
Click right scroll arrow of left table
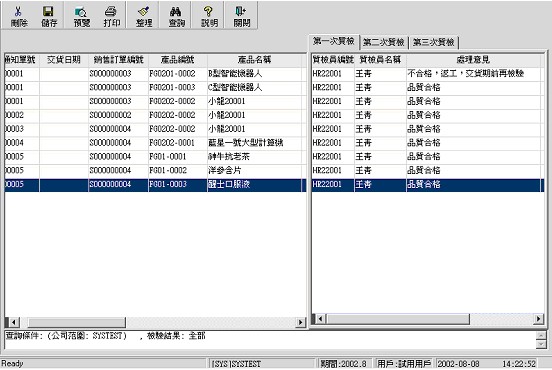(x=300, y=322)
